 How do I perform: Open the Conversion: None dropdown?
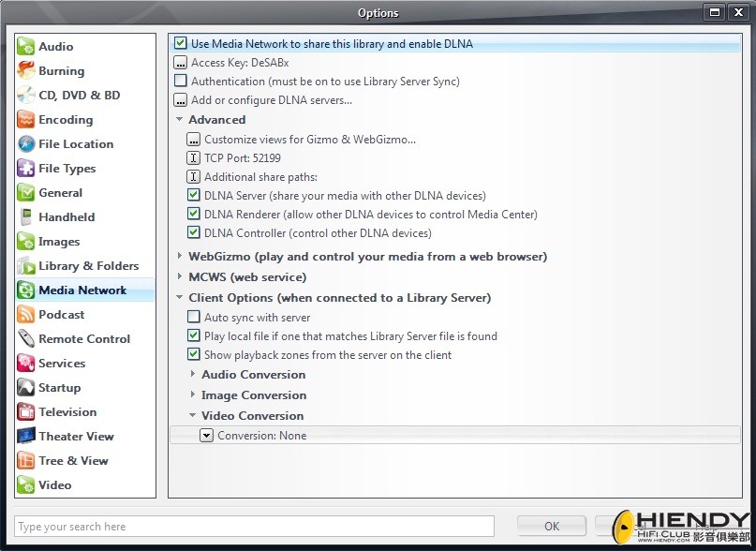pos(206,435)
